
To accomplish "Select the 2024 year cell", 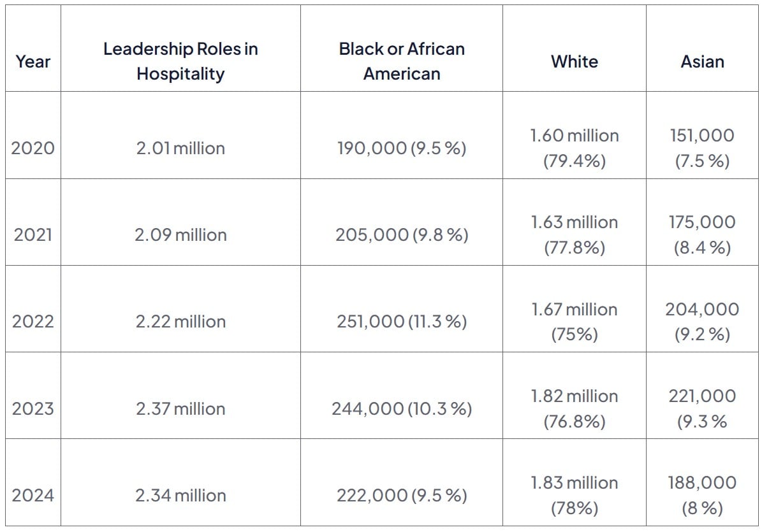I will 33,495.
